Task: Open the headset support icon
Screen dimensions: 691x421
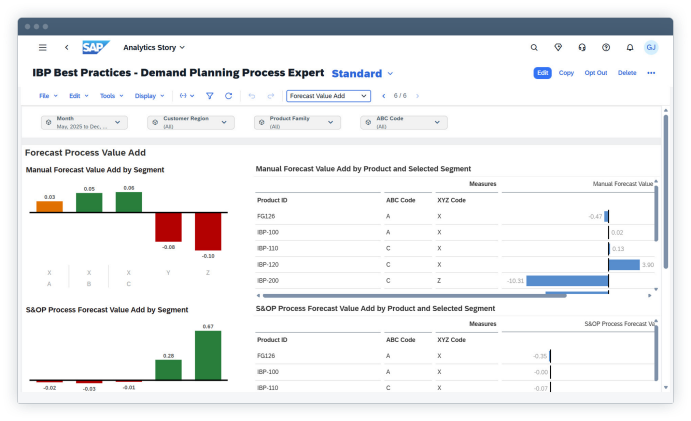Action: coord(582,47)
